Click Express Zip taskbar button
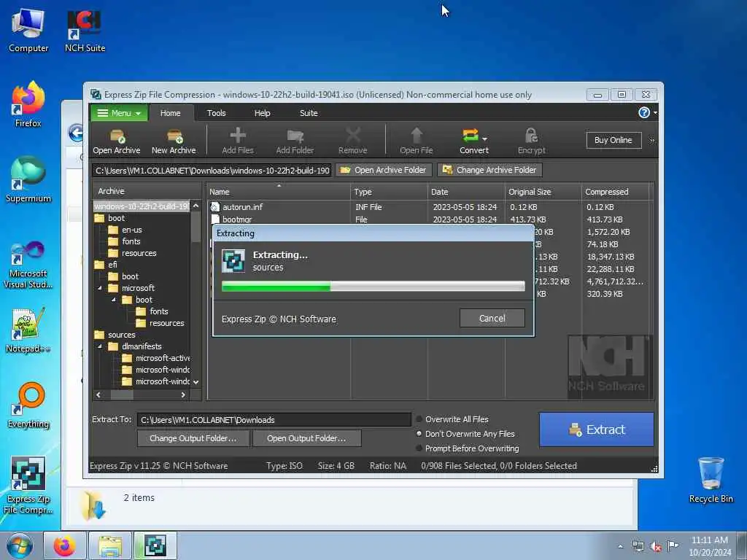 155,545
